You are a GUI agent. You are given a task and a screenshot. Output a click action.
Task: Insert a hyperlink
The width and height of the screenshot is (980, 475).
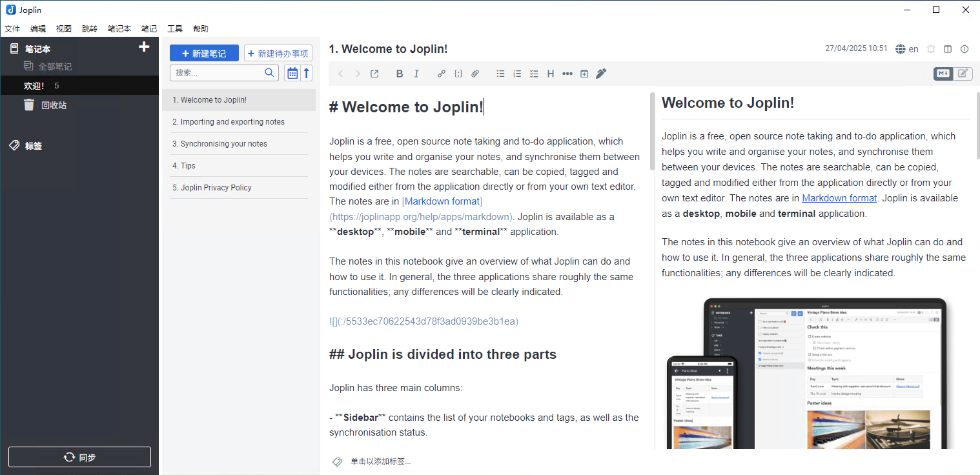click(442, 74)
